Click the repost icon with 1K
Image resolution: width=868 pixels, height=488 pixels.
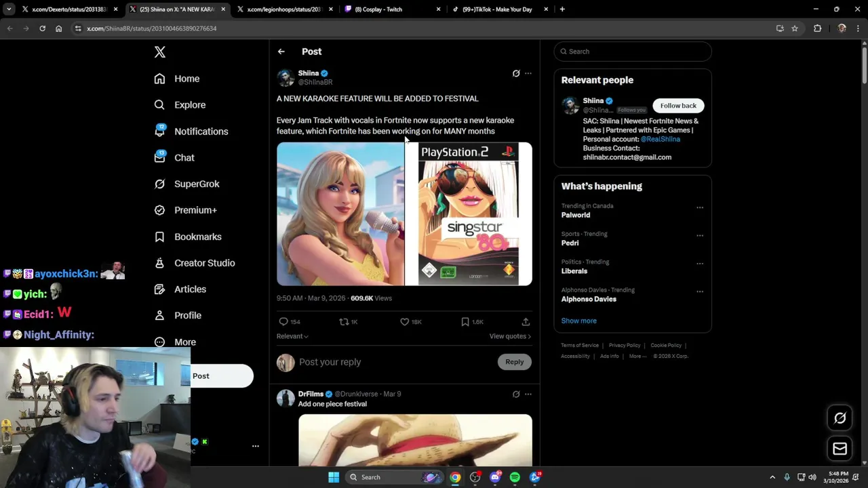[344, 322]
